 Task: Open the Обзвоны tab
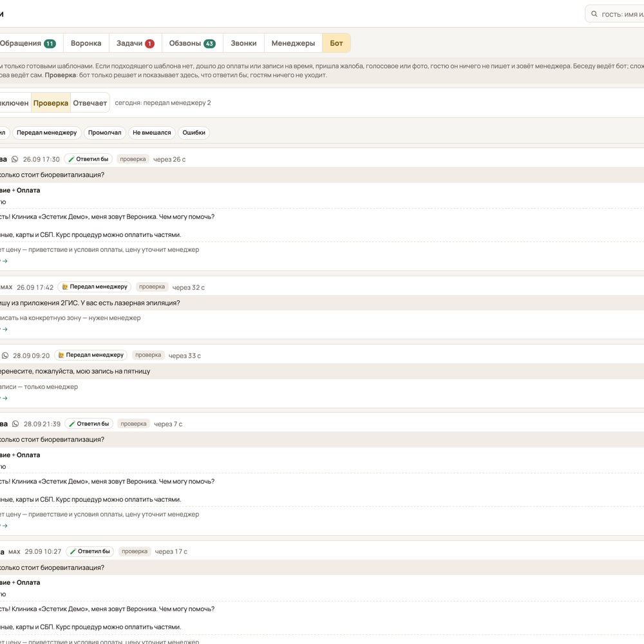(192, 43)
